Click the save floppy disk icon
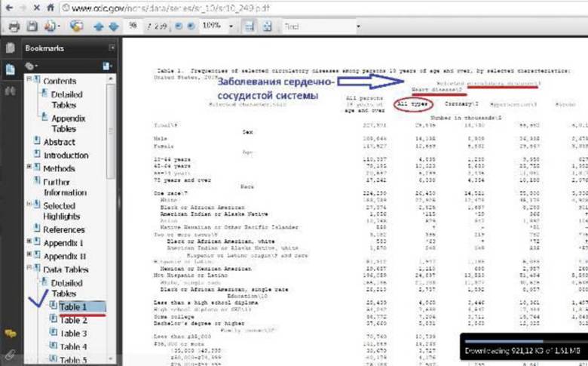Screen dimensions: 588x366 tap(32, 26)
